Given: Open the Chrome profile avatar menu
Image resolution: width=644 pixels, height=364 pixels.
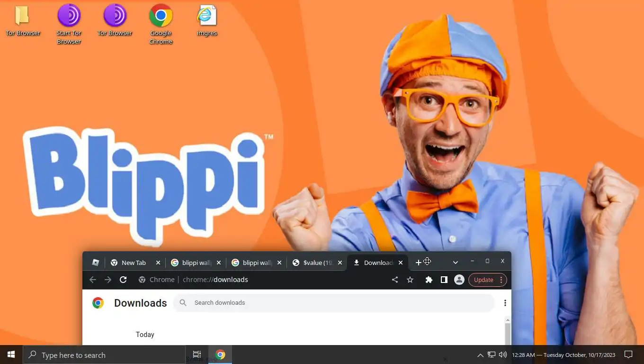Looking at the screenshot, I should (459, 280).
